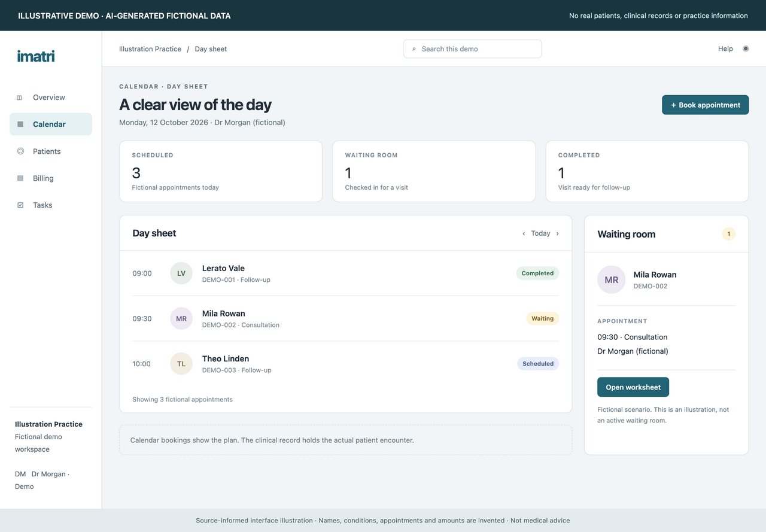Click the DEMO-003 · Follow-up text
Image resolution: width=766 pixels, height=532 pixels.
(x=237, y=370)
